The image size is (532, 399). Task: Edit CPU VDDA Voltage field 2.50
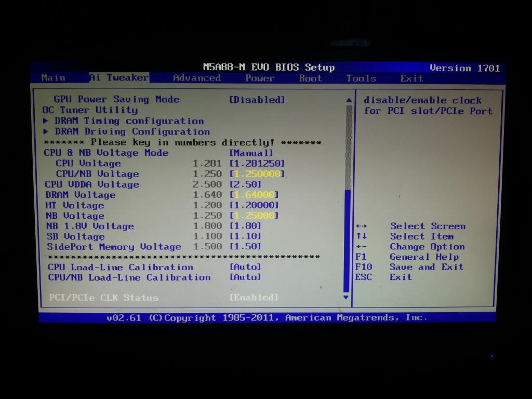pos(245,184)
